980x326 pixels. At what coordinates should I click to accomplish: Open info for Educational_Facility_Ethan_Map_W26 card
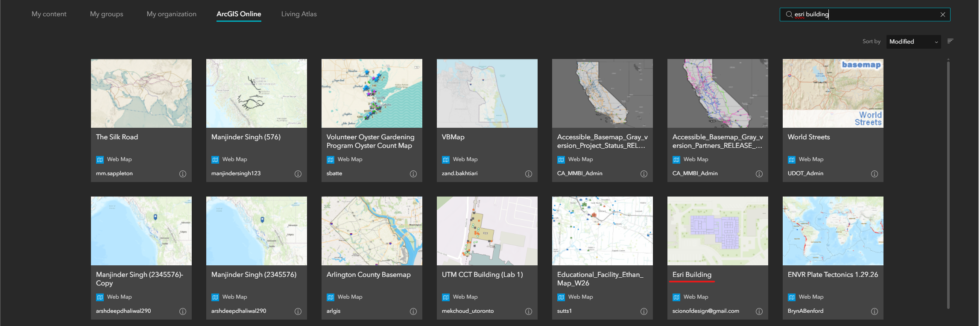644,311
